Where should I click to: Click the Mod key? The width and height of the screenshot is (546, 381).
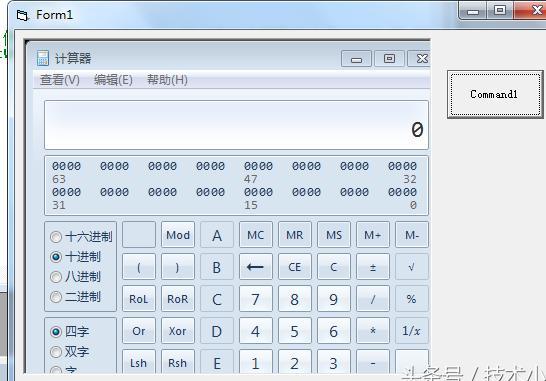(178, 235)
